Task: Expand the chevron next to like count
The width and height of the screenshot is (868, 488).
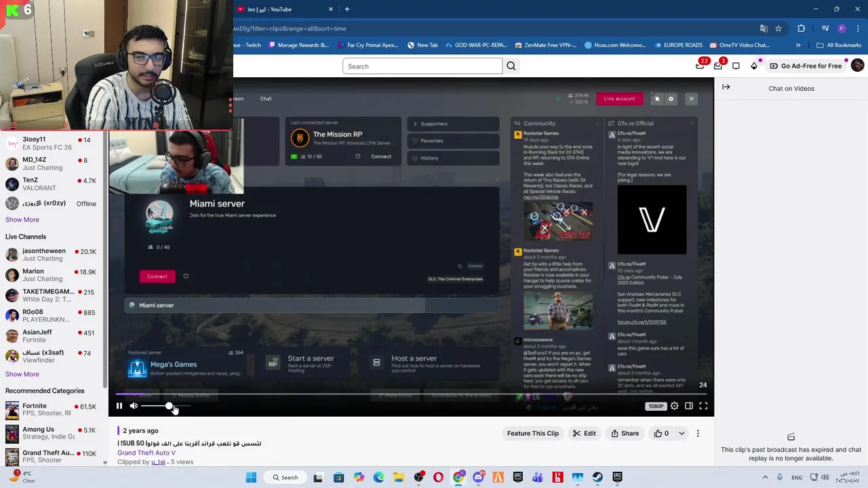Action: pos(682,433)
